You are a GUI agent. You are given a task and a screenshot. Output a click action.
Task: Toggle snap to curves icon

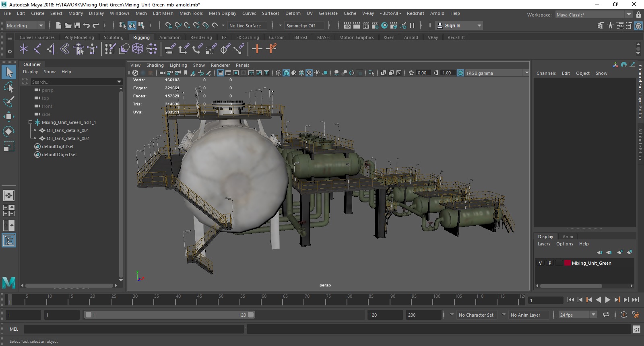[178, 25]
